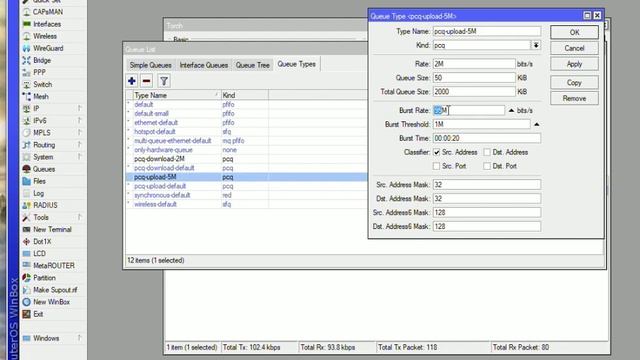The image size is (640, 360).
Task: Click Copy in Queue Type dialog
Action: [x=574, y=82]
